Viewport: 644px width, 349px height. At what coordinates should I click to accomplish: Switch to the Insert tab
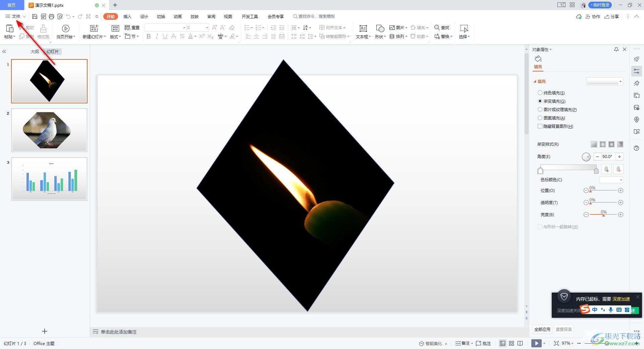pos(127,16)
